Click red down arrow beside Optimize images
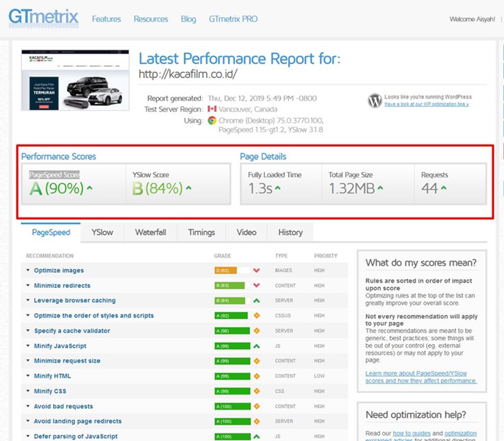Viewport: 504px width, 441px height. 257,270
